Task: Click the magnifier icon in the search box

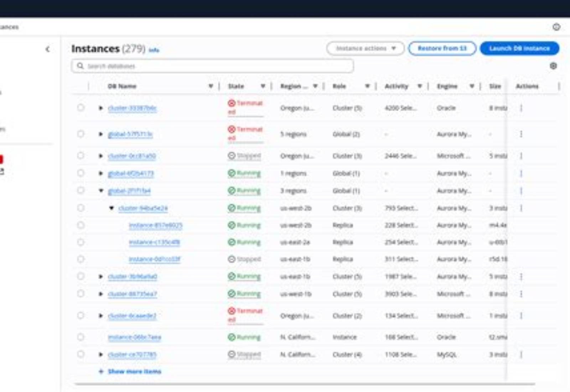Action: 80,66
